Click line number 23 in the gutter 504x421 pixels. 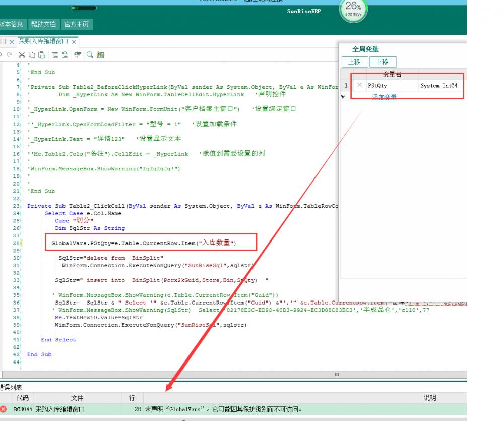click(x=16, y=206)
